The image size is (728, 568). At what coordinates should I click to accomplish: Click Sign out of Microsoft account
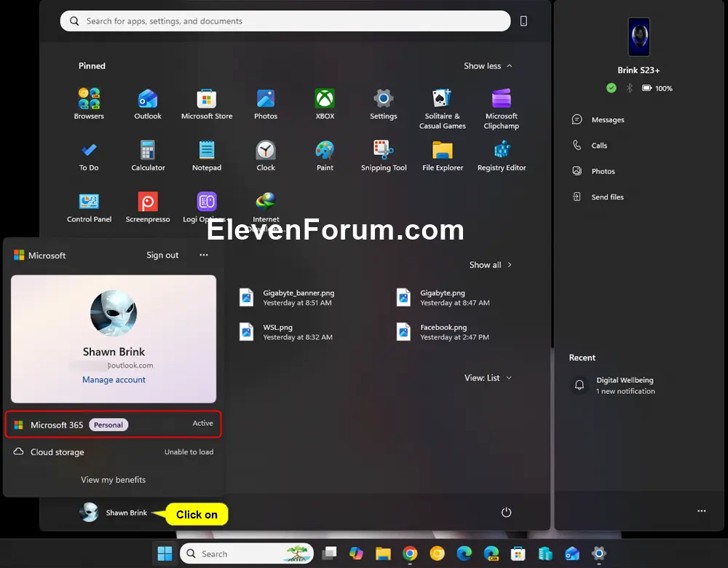click(x=162, y=255)
